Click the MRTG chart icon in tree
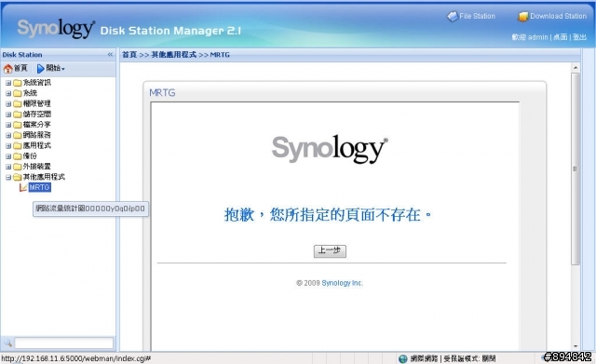Viewport: 596px width, 364px height. click(23, 187)
